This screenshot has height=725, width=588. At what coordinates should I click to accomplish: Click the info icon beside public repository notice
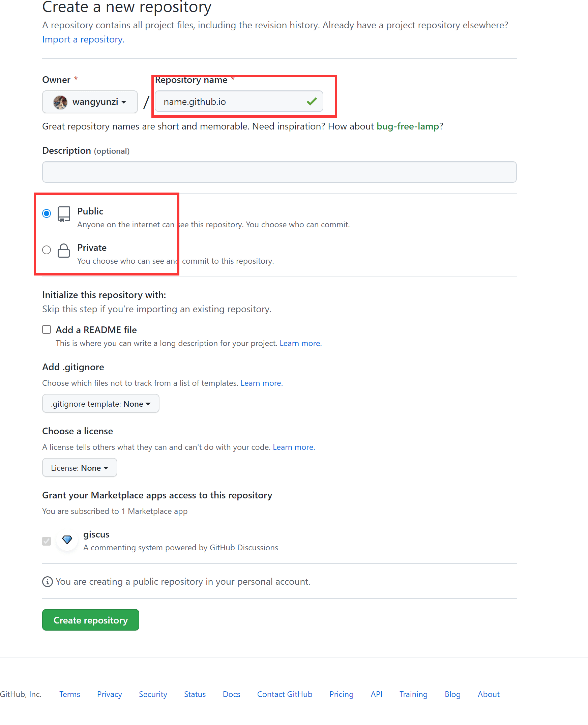[48, 582]
